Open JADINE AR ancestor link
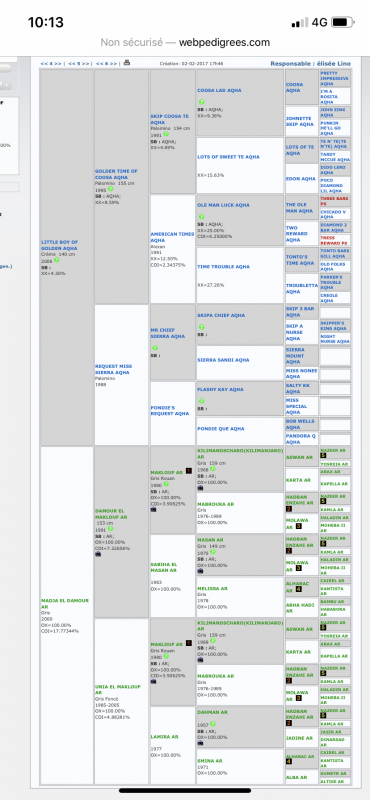The image size is (370, 800). point(299,738)
